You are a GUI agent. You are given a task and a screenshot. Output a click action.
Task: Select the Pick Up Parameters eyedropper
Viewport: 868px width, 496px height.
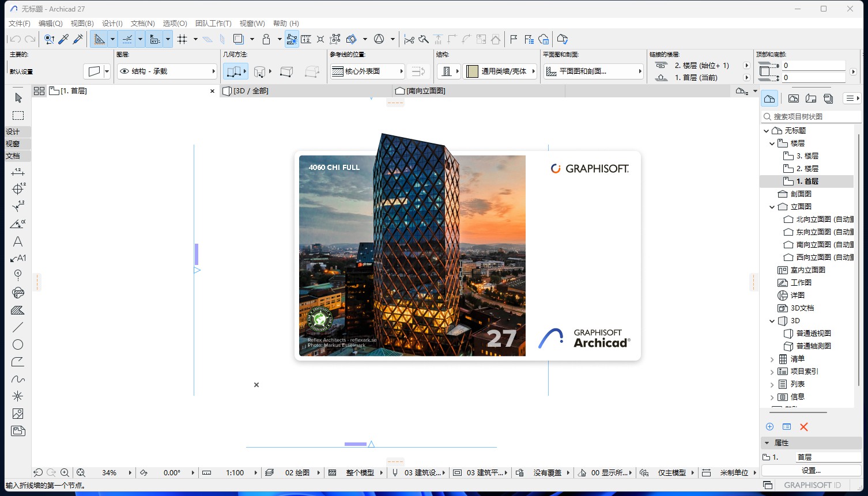pyautogui.click(x=63, y=39)
